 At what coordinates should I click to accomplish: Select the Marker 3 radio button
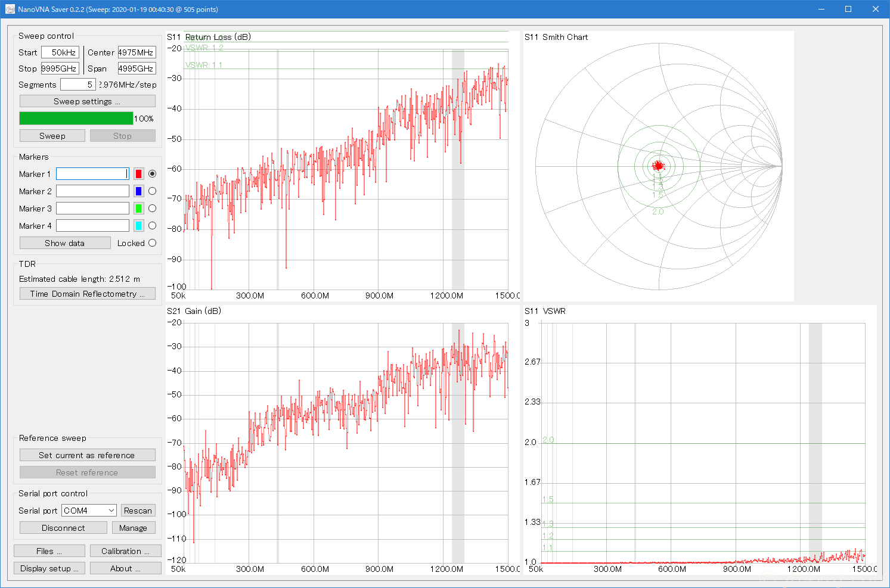(x=153, y=209)
